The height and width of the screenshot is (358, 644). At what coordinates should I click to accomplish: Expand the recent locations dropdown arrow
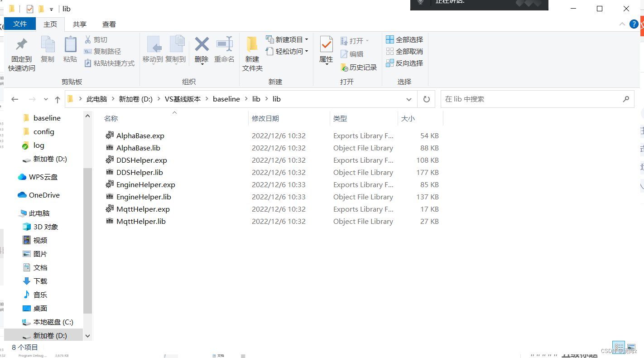[x=46, y=99]
